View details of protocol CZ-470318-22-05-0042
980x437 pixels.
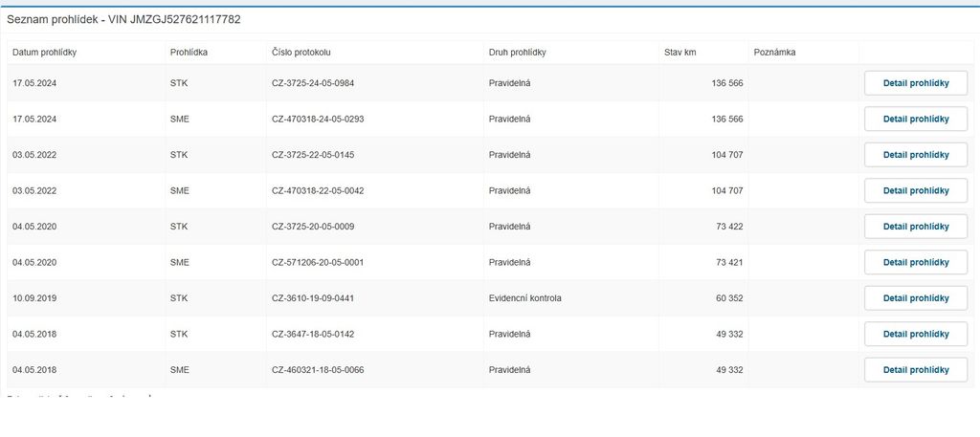click(x=915, y=190)
